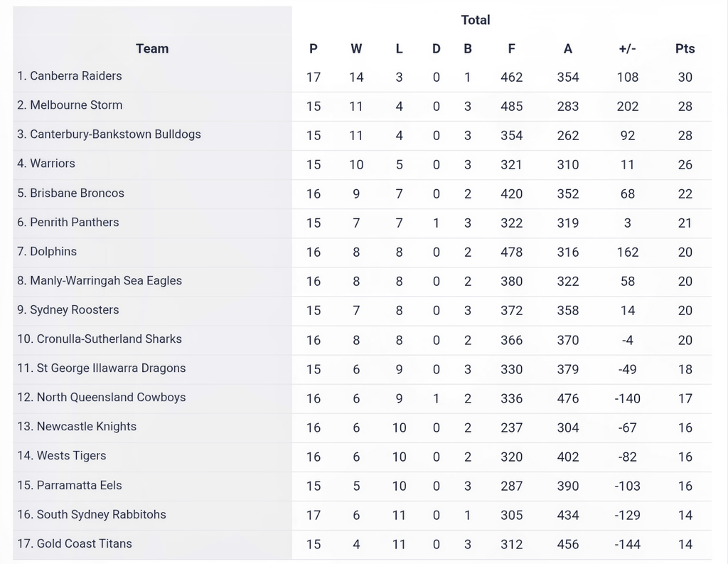This screenshot has height=564, width=728.
Task: Open Cronulla-Sutherland Sharks team entry
Action: [100, 339]
